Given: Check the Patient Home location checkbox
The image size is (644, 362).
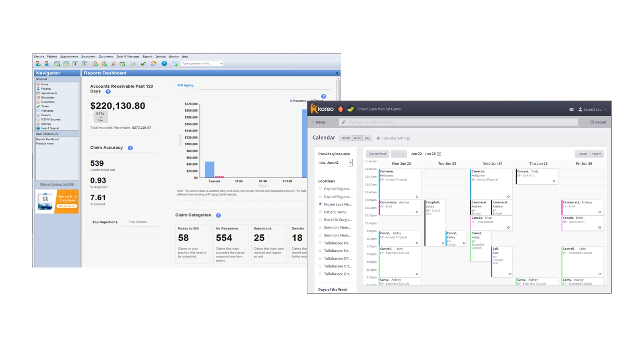Looking at the screenshot, I should 320,212.
